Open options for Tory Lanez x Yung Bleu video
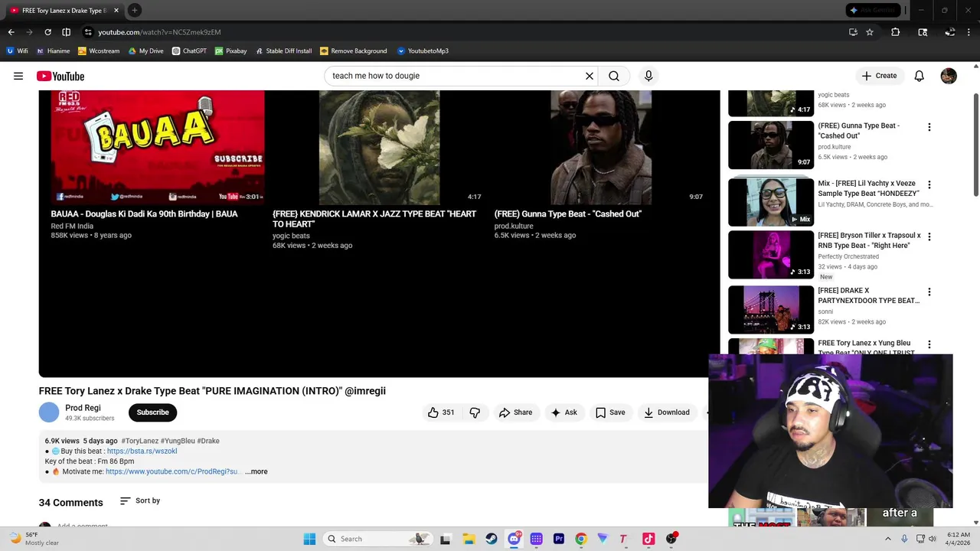 tap(929, 344)
